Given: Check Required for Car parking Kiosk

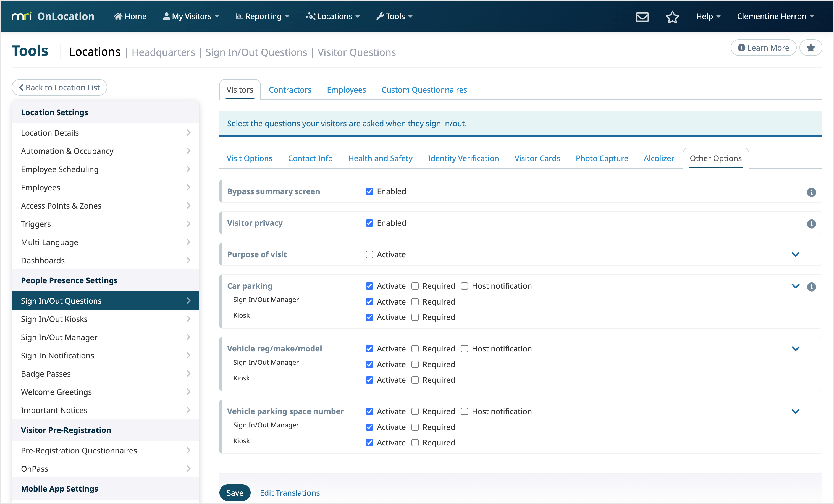Looking at the screenshot, I should pyautogui.click(x=415, y=317).
